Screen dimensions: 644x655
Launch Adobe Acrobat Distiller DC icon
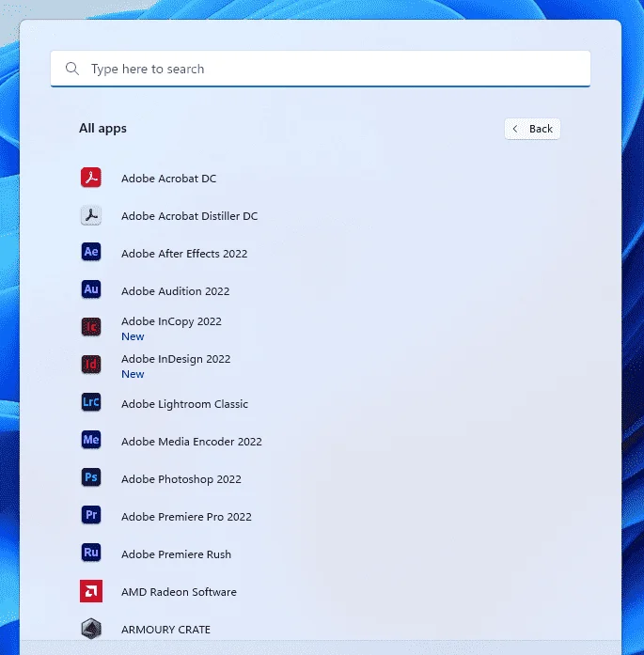[x=91, y=215]
